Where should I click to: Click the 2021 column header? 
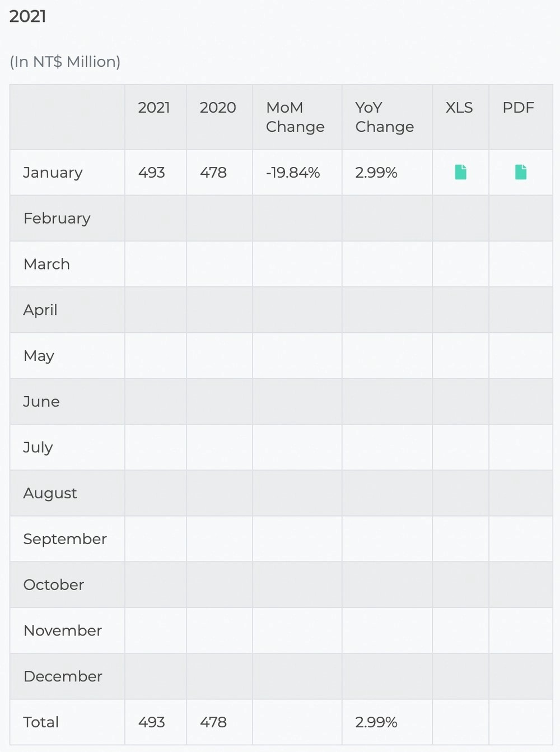(154, 108)
